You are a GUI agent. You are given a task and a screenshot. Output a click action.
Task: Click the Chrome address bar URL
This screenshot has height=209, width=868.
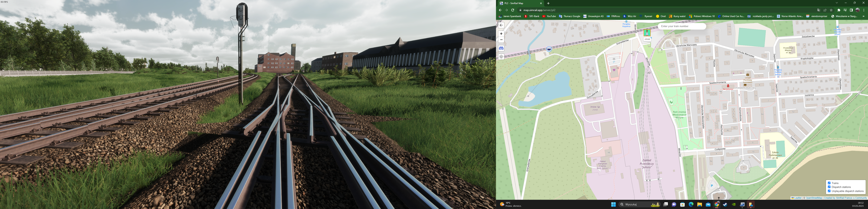[x=540, y=10]
